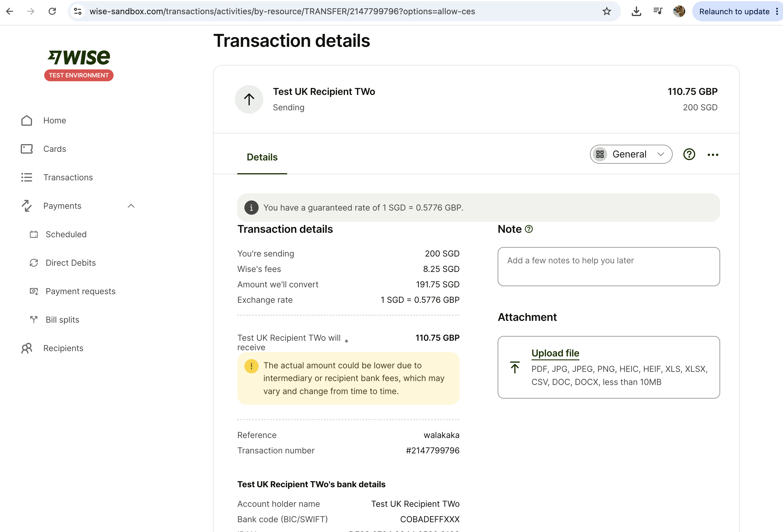
Task: Click the Wise logo
Action: (x=79, y=57)
